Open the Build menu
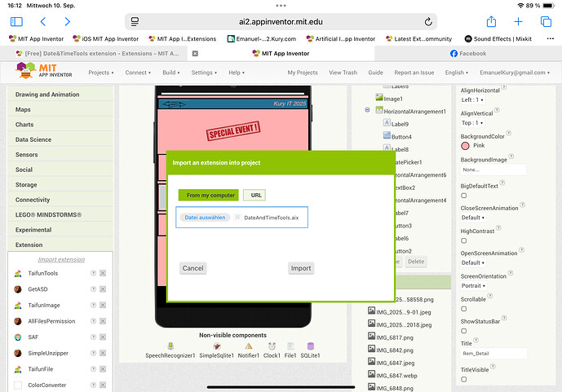The height and width of the screenshot is (392, 562). (x=171, y=73)
